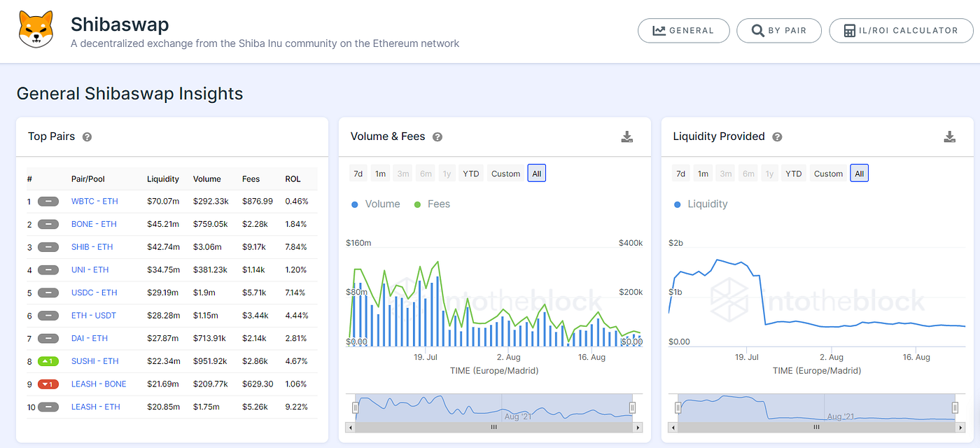Click the $629.30 fees value
Image resolution: width=980 pixels, height=448 pixels.
click(258, 384)
